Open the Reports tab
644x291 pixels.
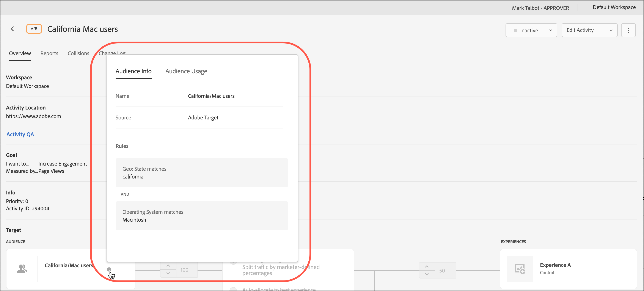pyautogui.click(x=49, y=53)
